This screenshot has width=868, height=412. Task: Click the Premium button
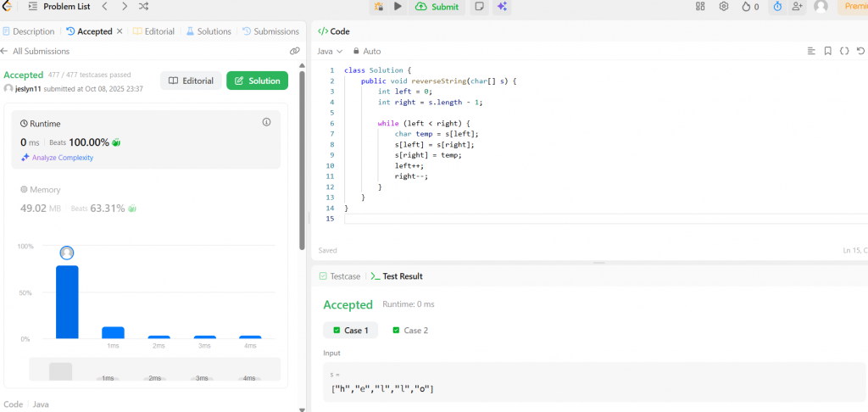853,7
